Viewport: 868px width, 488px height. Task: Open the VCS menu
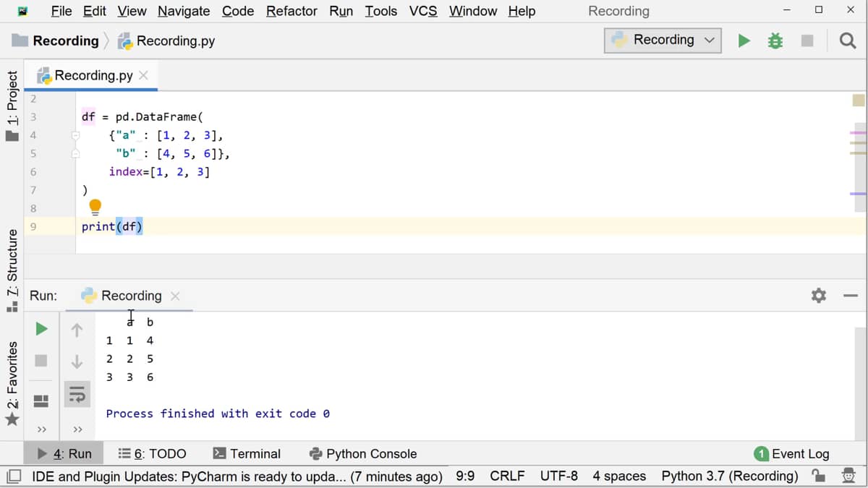[423, 11]
